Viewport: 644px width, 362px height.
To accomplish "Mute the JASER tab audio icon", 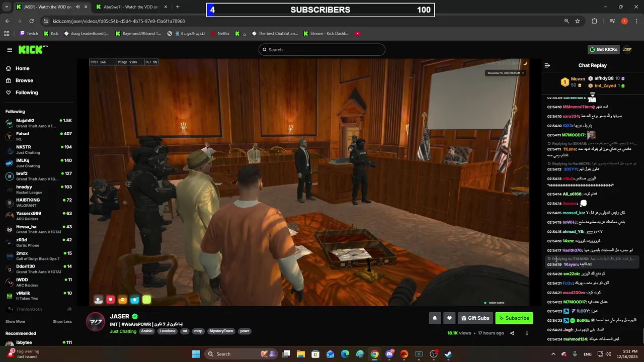I will pyautogui.click(x=78, y=7).
